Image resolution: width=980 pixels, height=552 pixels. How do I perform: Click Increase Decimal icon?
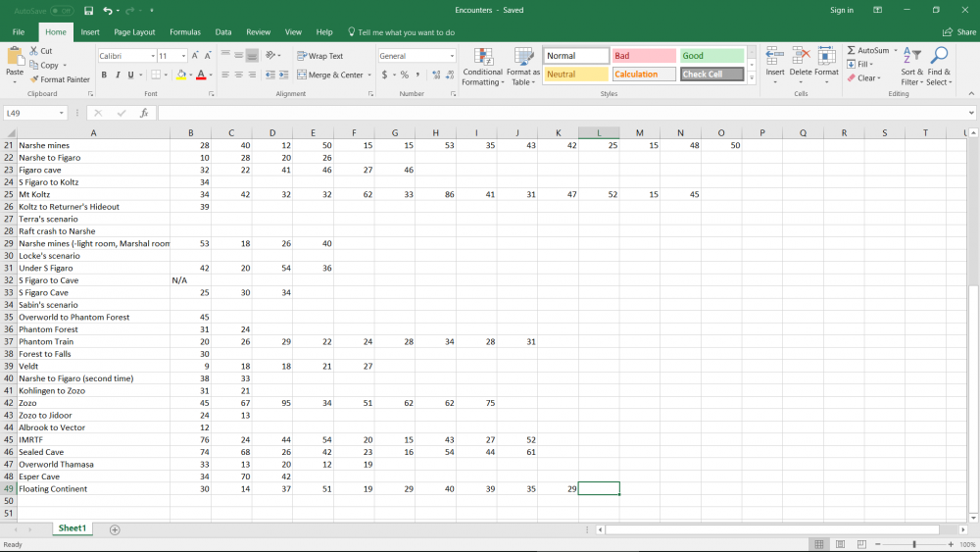(x=436, y=75)
